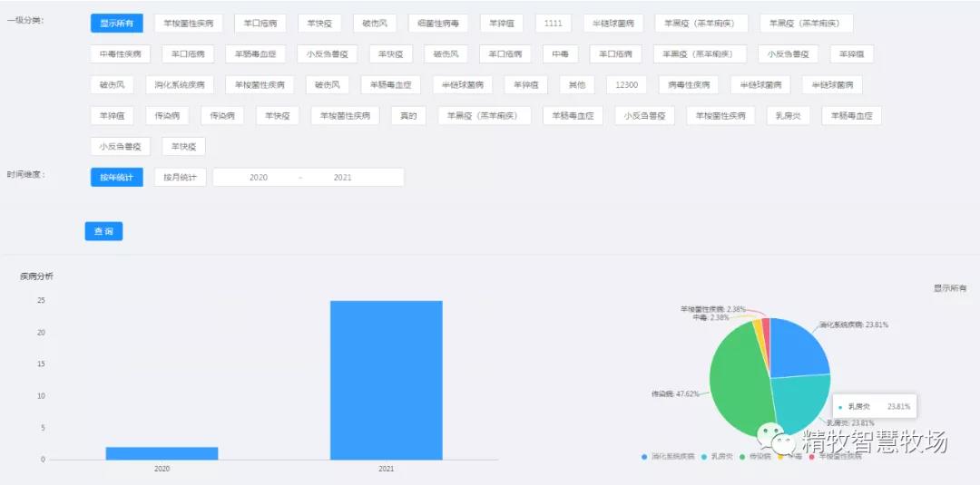The image size is (980, 485).
Task: Toggle the red 羊梭菌性疾病 legend marker
Action: pyautogui.click(x=811, y=456)
